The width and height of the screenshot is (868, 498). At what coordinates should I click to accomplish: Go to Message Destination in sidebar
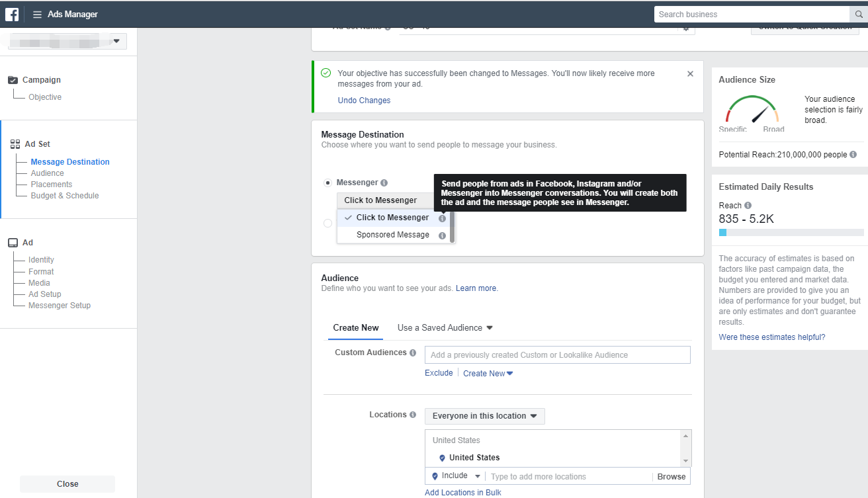(x=70, y=162)
